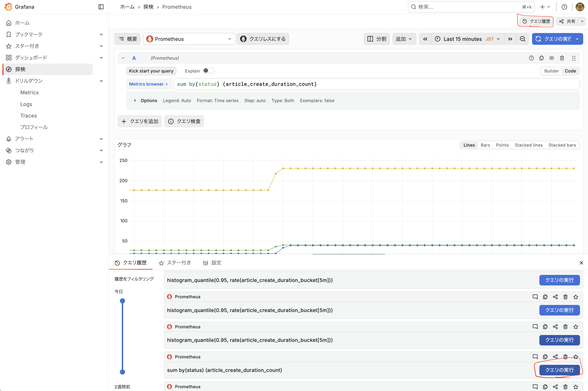Select Bars graph style
Image resolution: width=588 pixels, height=391 pixels.
coord(485,145)
